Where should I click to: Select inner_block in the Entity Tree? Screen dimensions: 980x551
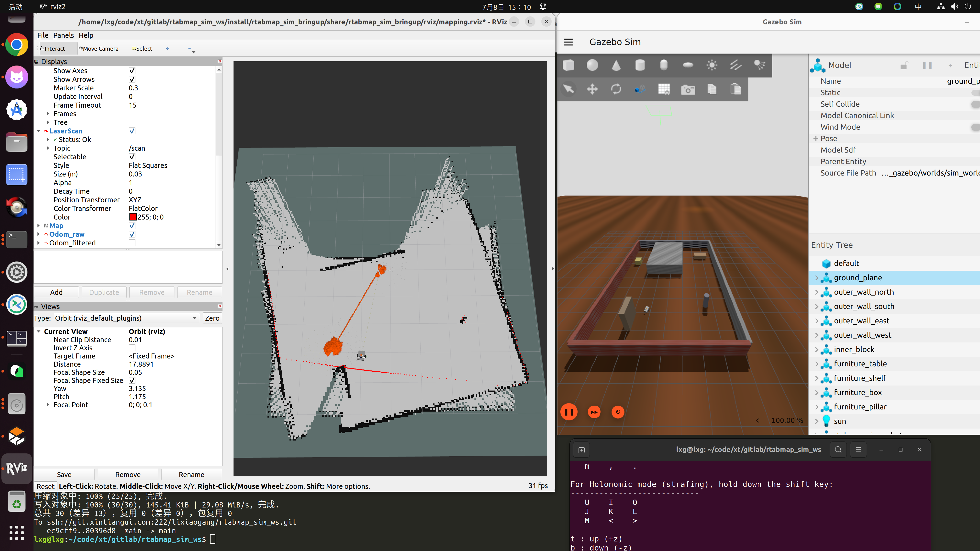pos(854,349)
